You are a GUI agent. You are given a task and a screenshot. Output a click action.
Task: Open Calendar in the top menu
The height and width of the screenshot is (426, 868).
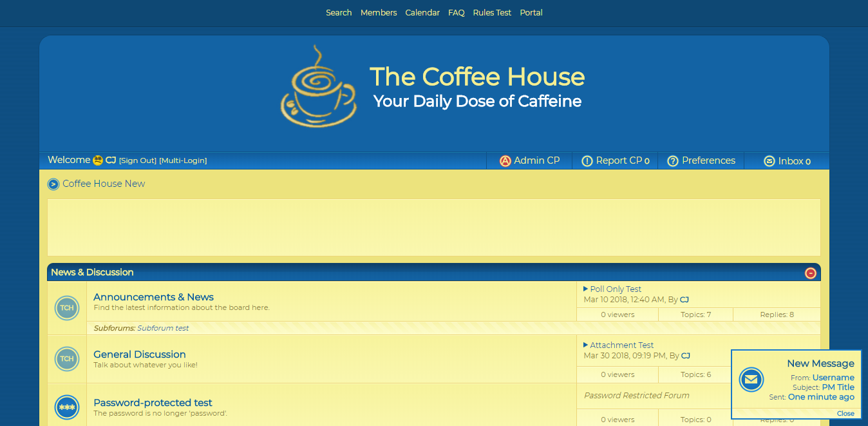click(422, 13)
